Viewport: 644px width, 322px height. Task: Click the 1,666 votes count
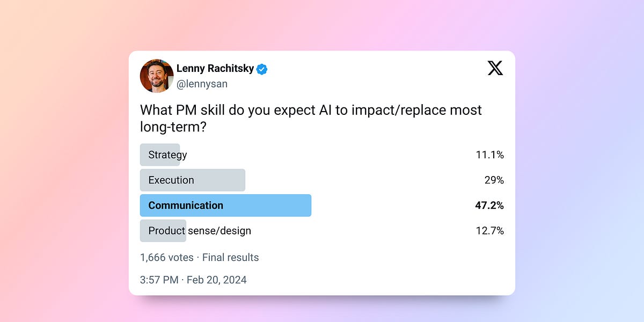[166, 258]
